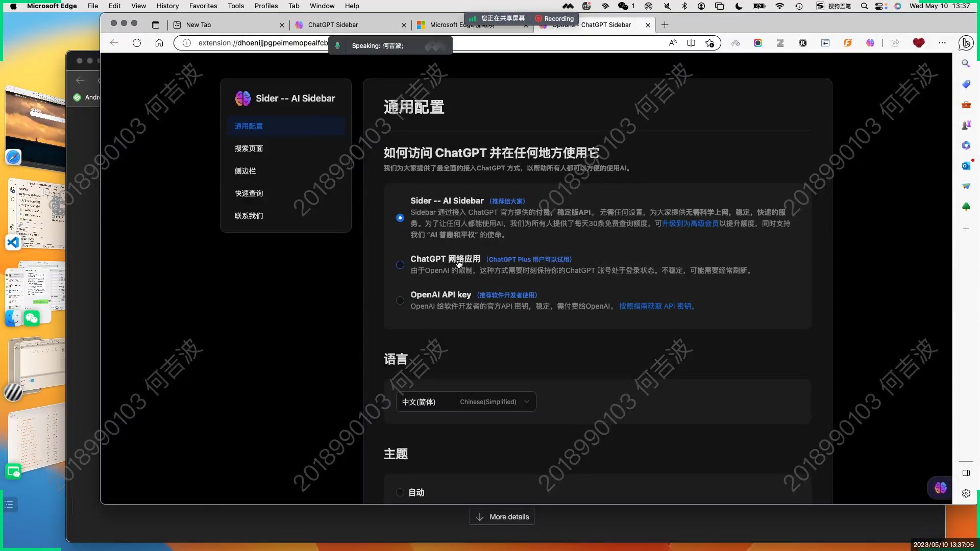980x551 pixels.
Task: Open the browser settings ellipsis menu
Action: coord(942,43)
